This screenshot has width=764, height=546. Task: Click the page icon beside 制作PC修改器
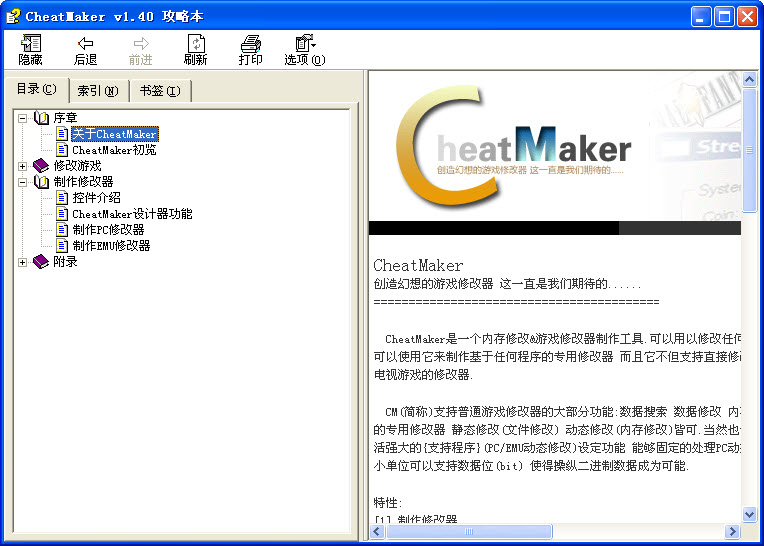click(62, 229)
